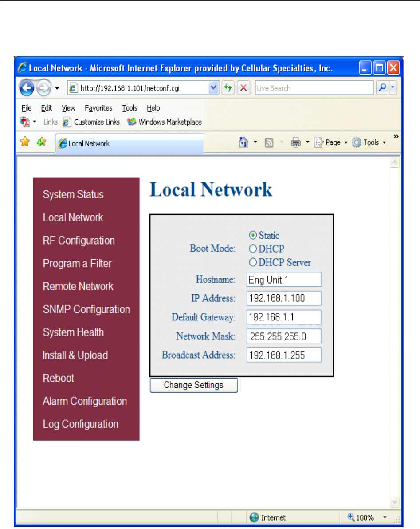Screen dimensions: 420x529
Task: Select the Local Network browser tab
Action: tap(130, 143)
